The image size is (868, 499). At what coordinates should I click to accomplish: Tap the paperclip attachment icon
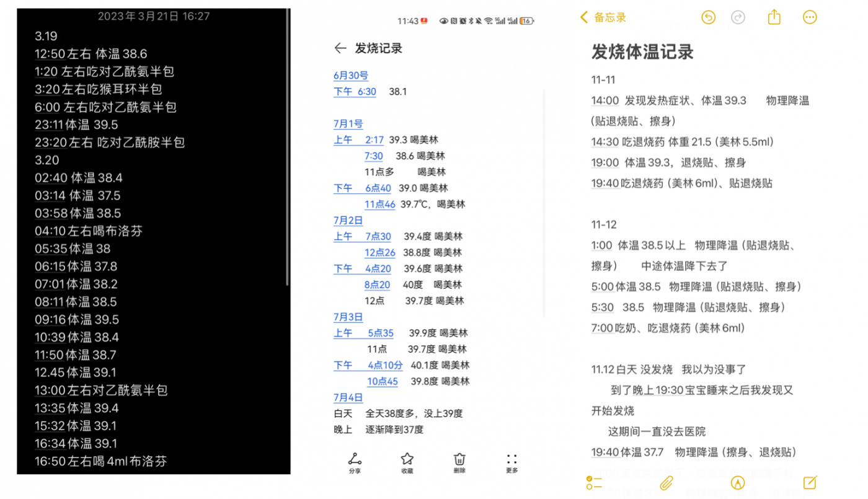point(666,483)
